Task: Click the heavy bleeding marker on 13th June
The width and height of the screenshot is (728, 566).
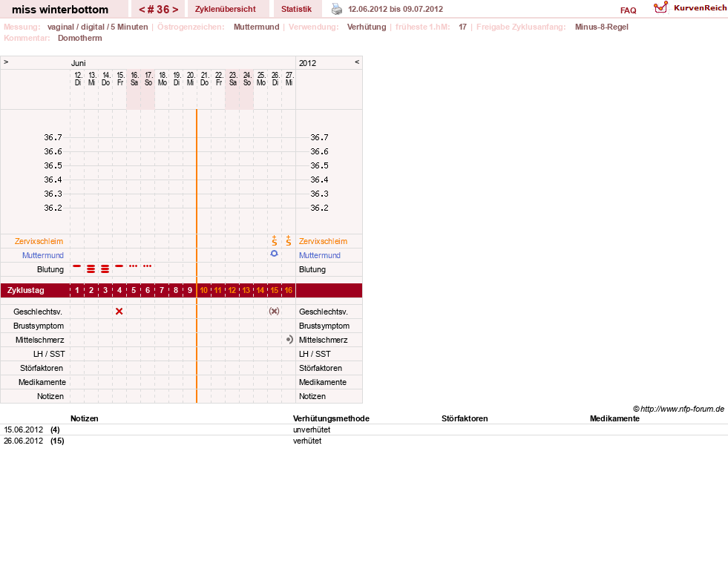Action: pos(91,269)
